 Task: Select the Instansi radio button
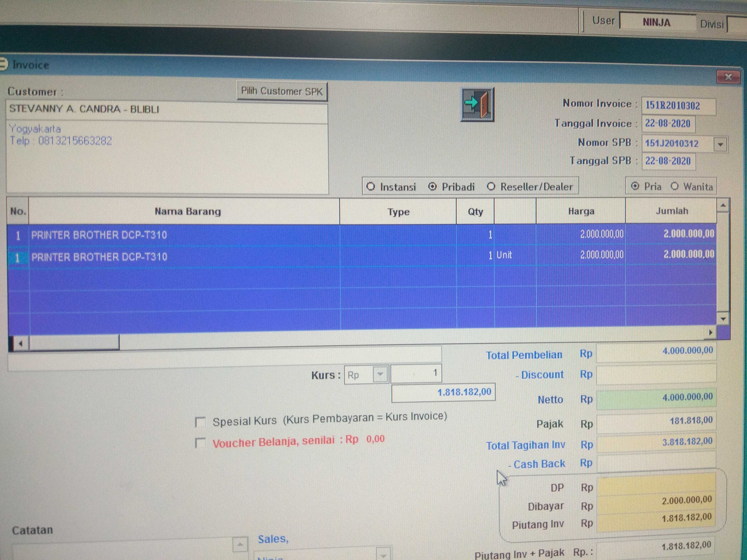[x=371, y=187]
